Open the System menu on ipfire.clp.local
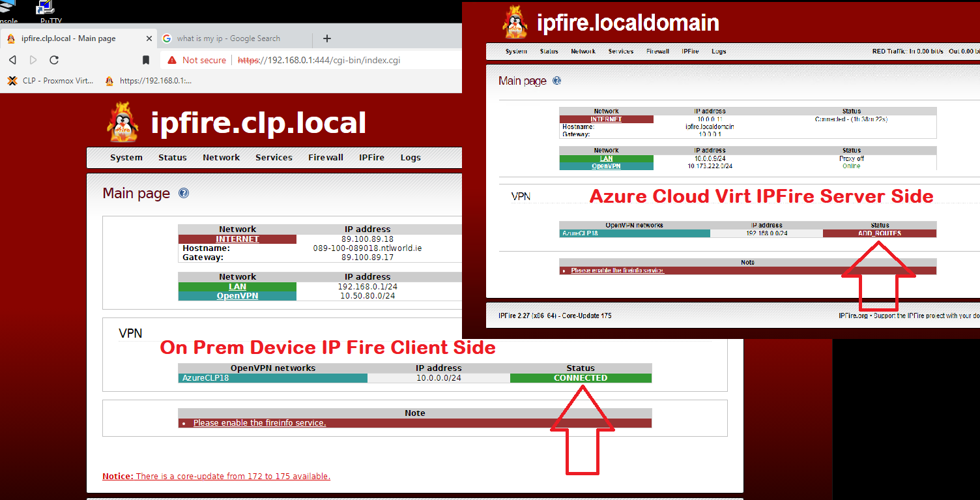 coord(126,157)
